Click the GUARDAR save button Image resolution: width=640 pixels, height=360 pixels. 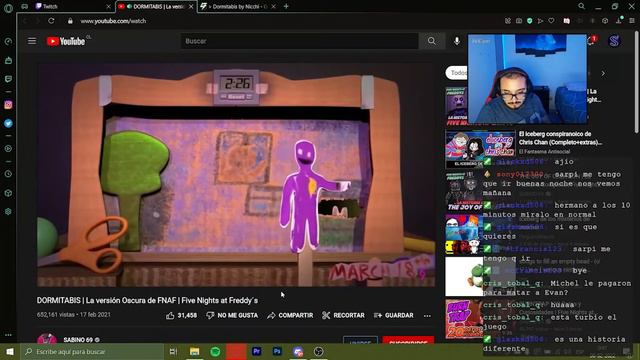(x=394, y=315)
